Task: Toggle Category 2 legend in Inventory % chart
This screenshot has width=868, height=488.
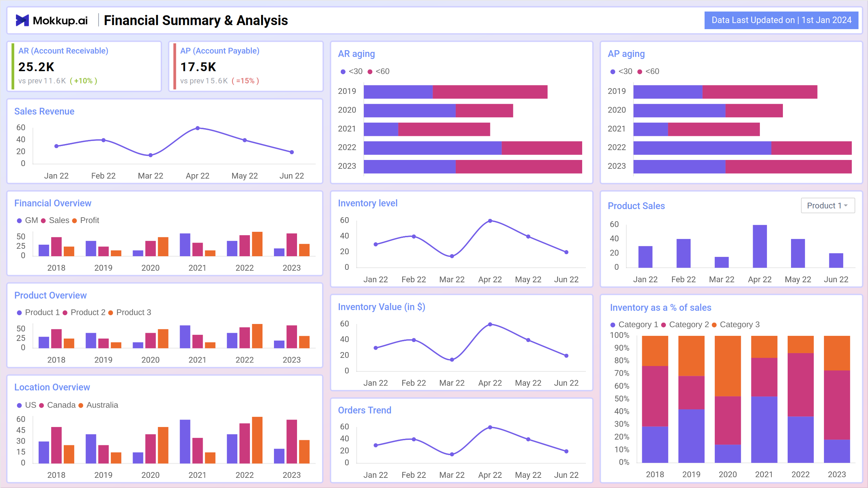Action: (x=685, y=325)
